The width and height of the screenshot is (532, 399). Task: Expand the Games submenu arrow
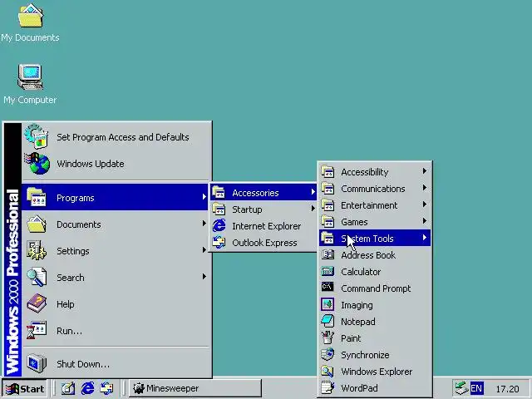[x=425, y=221]
